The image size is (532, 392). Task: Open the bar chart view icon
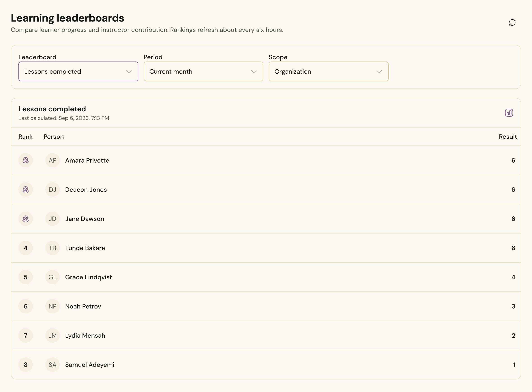coord(509,113)
